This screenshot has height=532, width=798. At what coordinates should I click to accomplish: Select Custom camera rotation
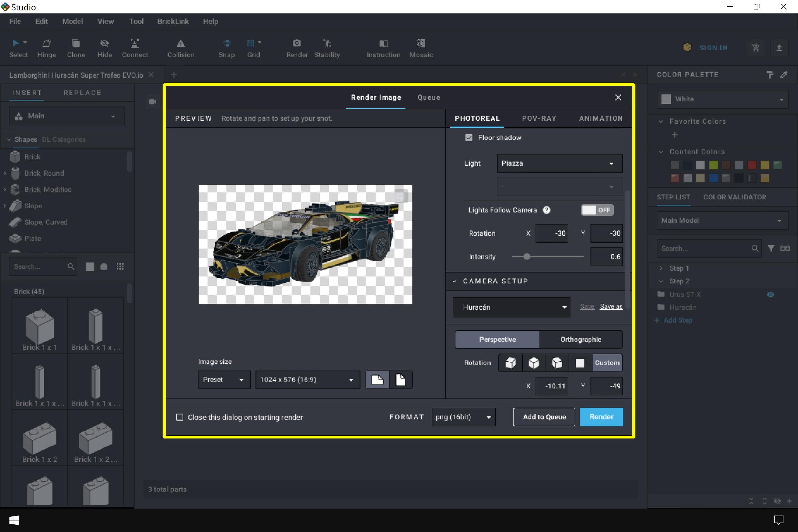[607, 363]
